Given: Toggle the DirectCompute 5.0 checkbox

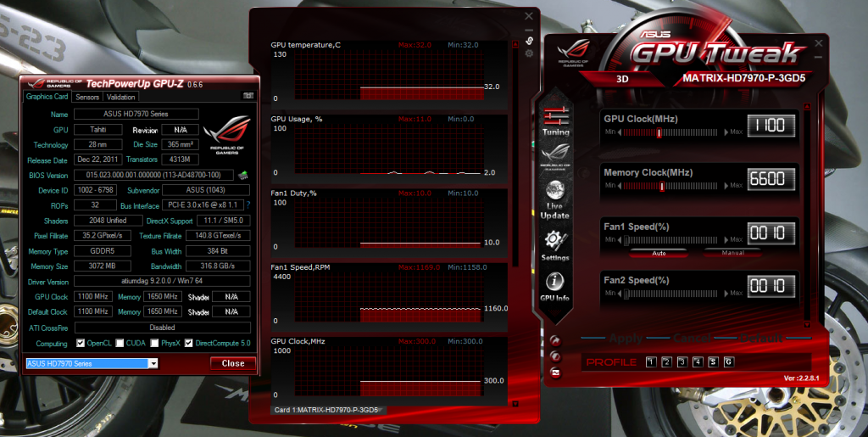Looking at the screenshot, I should (189, 343).
